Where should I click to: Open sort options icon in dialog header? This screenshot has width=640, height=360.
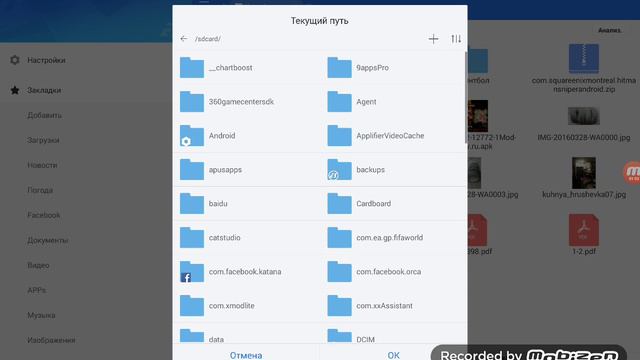click(x=456, y=39)
